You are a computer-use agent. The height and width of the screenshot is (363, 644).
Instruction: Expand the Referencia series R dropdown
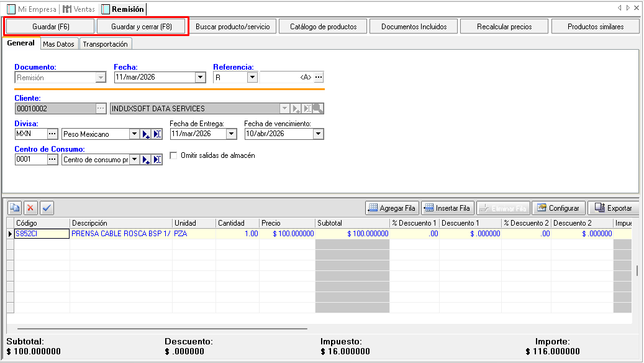pos(252,78)
